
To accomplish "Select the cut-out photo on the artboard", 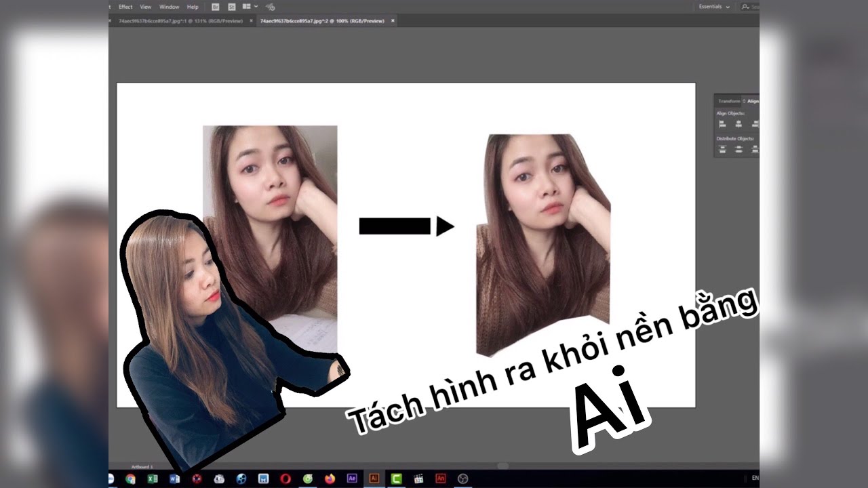I will click(x=543, y=245).
